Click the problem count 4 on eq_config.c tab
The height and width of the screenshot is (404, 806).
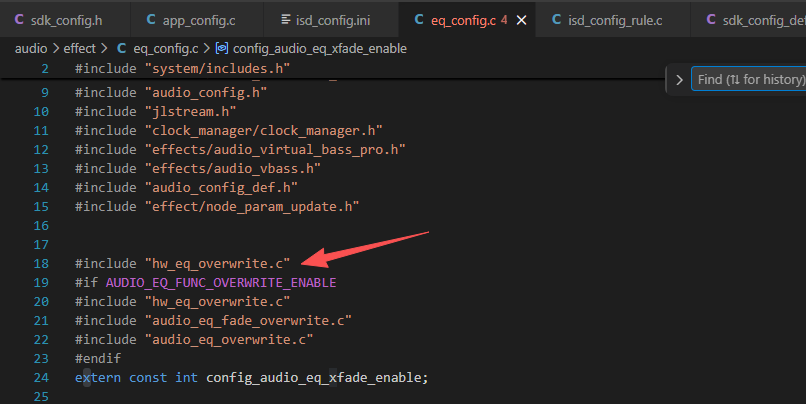[504, 20]
